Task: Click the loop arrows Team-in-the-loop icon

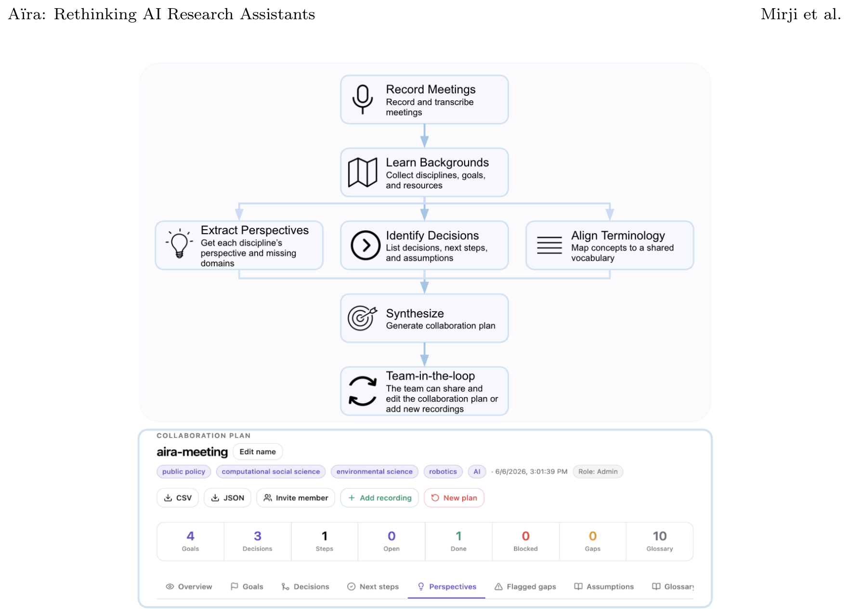Action: pos(363,391)
